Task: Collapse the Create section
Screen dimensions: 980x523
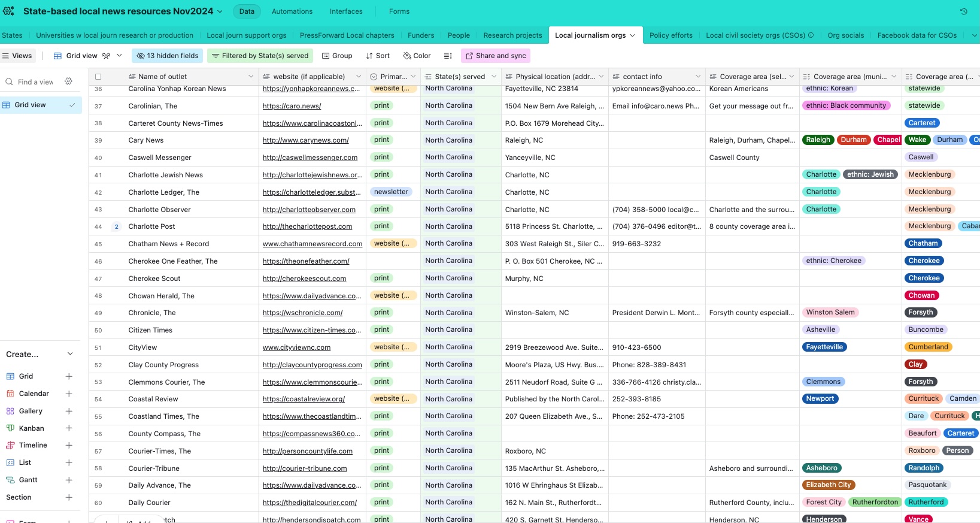Action: [70, 354]
